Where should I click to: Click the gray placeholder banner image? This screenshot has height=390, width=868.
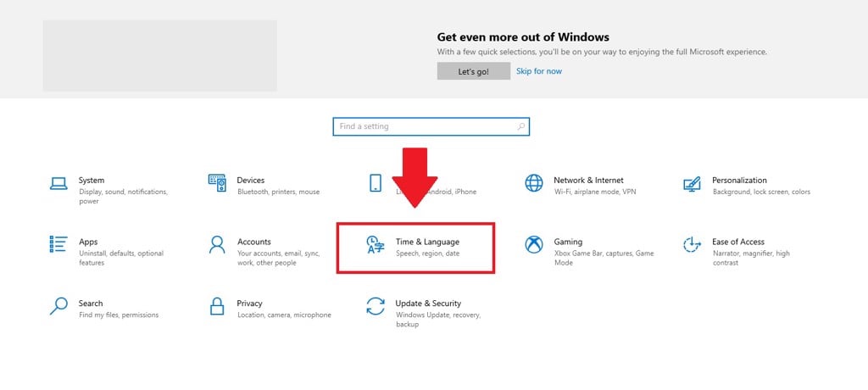160,56
